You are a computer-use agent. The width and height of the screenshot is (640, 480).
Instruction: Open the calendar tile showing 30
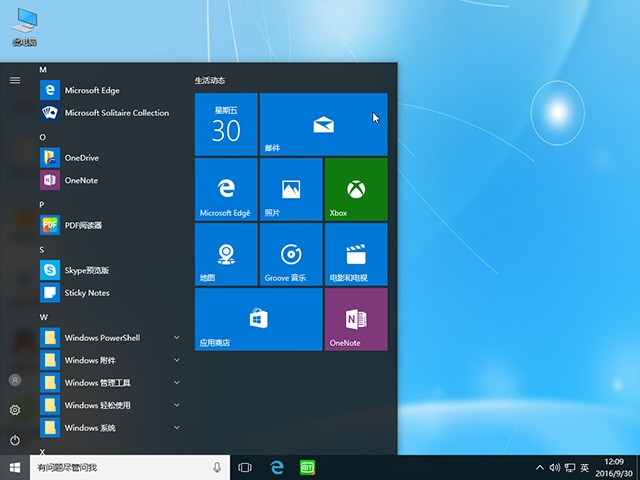click(x=226, y=124)
